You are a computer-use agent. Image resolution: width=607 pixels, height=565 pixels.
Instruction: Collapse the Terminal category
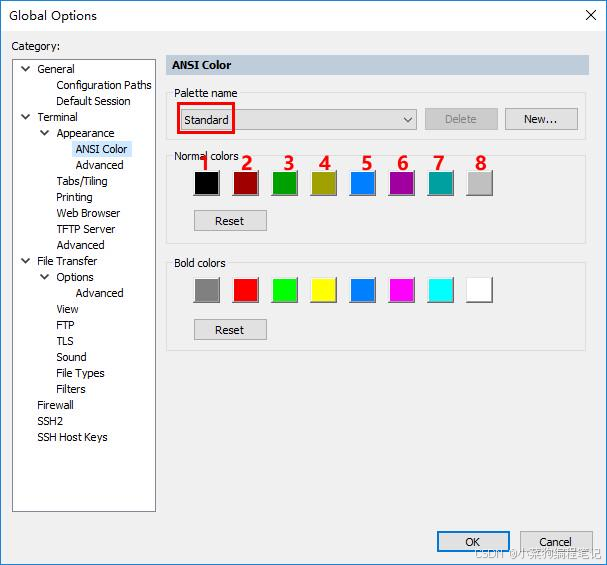point(26,117)
